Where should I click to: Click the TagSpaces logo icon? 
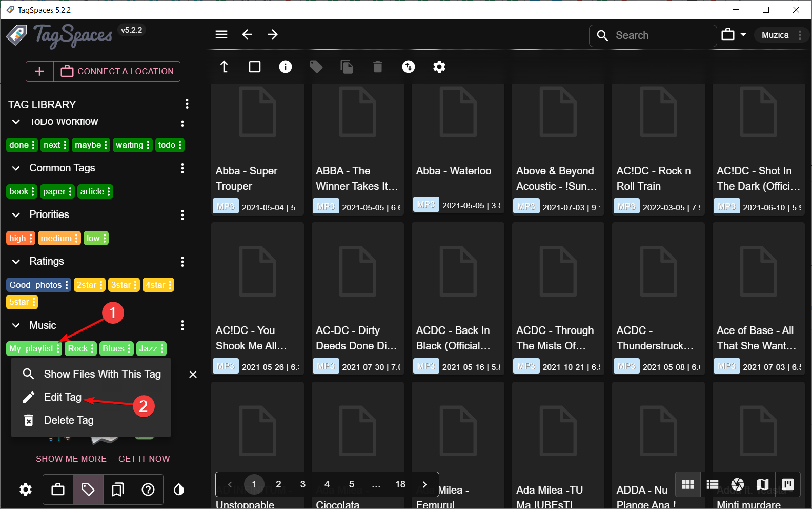17,35
